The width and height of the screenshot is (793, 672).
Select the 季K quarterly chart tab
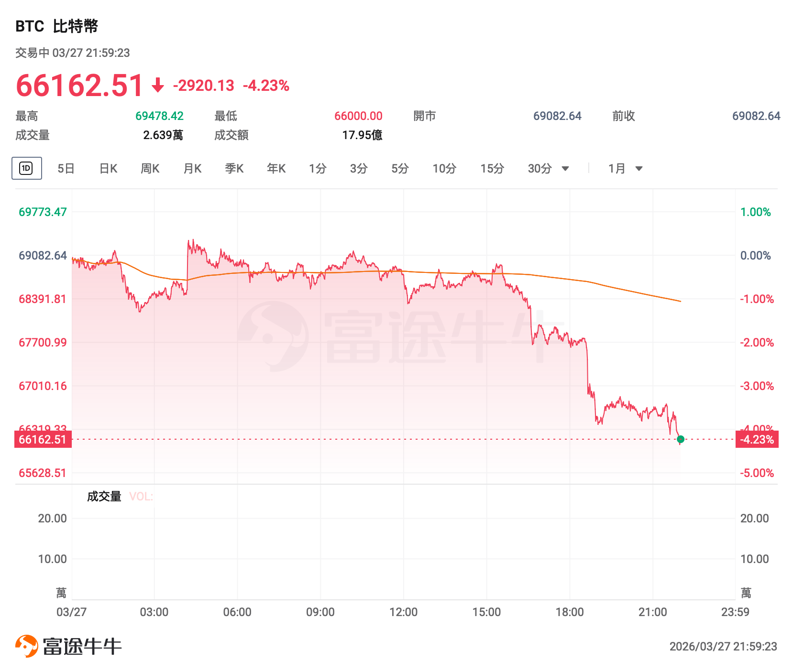tap(234, 169)
